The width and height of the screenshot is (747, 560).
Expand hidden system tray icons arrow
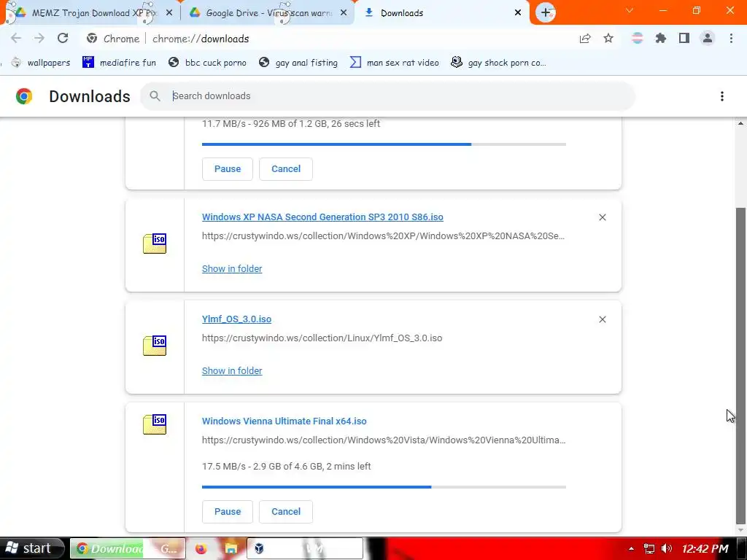[631, 549]
